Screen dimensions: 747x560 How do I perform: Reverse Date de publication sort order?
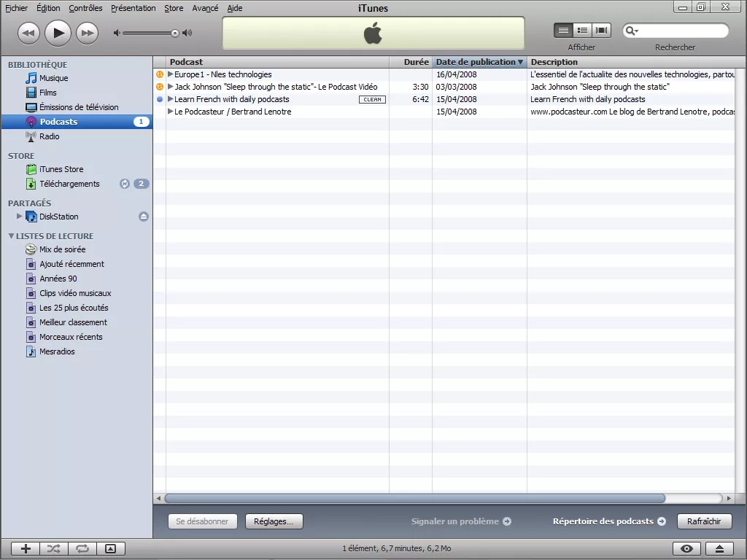(479, 62)
